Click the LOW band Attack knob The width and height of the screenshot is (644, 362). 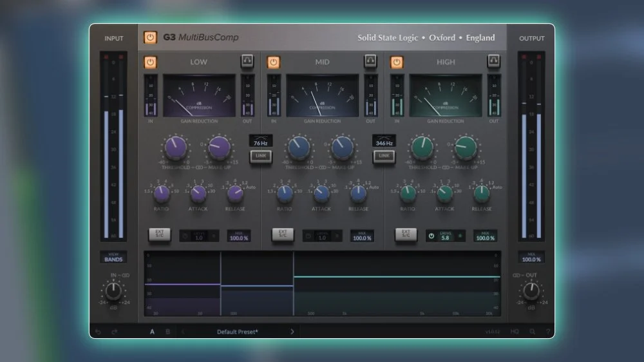198,193
